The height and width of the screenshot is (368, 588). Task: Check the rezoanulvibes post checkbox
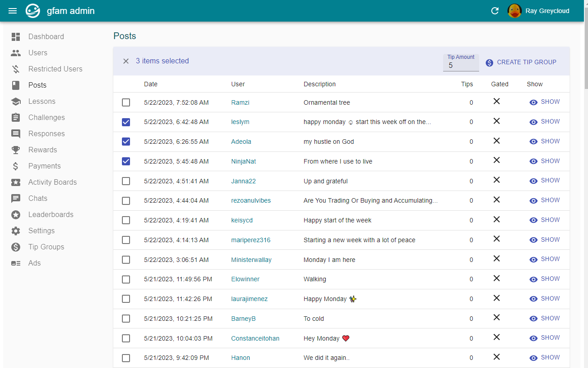[x=126, y=201]
